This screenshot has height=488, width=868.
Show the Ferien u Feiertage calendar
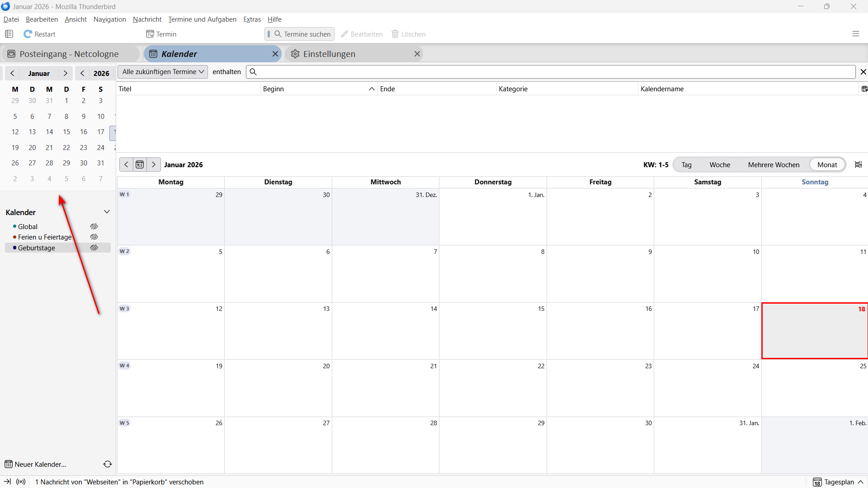[x=94, y=237]
